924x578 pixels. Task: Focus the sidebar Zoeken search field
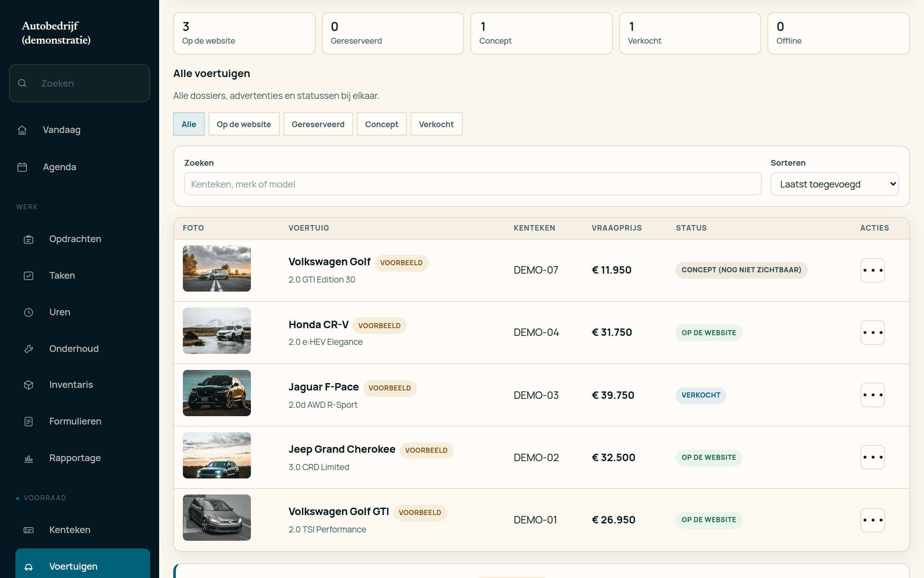coord(80,83)
